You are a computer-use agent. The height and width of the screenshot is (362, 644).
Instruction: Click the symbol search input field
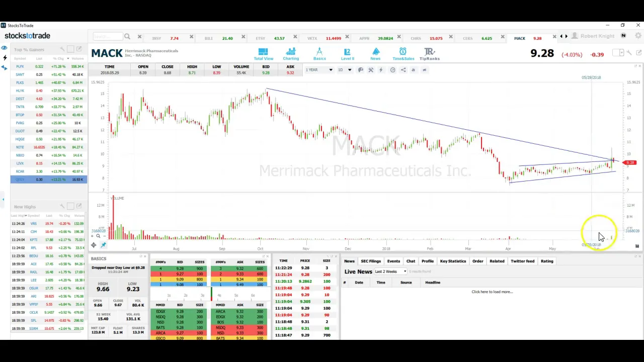click(x=108, y=36)
